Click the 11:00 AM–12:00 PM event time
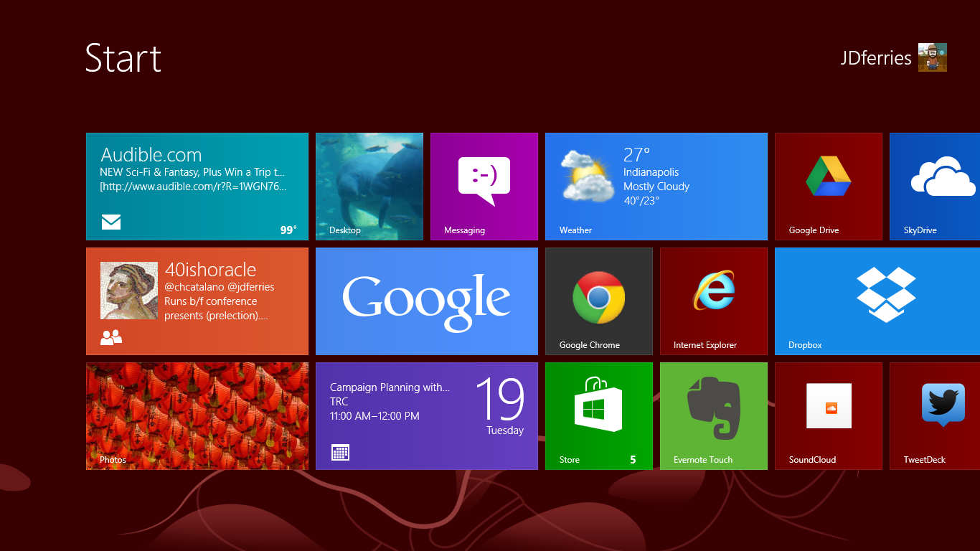Viewport: 980px width, 551px height. pos(374,416)
